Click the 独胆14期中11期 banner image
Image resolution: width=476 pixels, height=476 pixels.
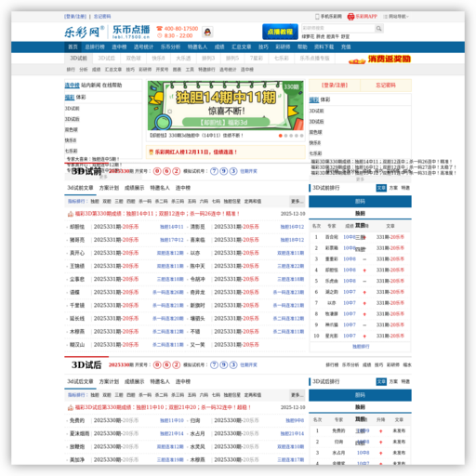coord(226,105)
